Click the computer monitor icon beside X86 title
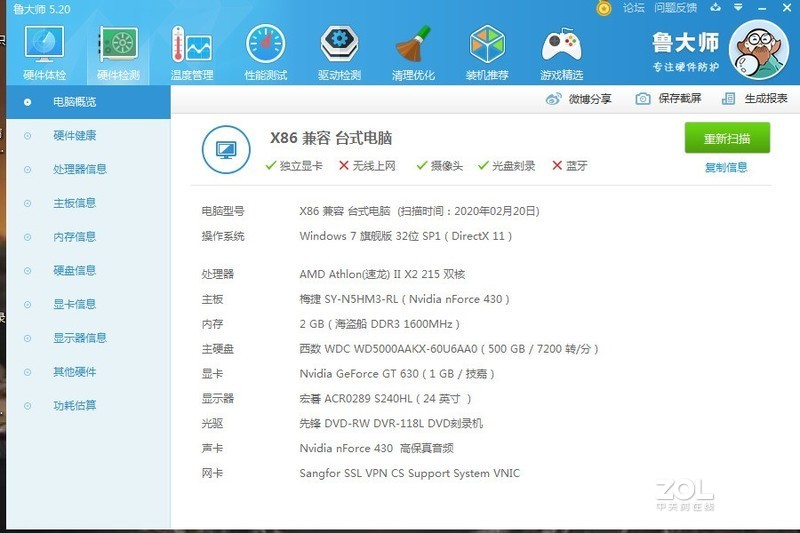 (x=226, y=150)
